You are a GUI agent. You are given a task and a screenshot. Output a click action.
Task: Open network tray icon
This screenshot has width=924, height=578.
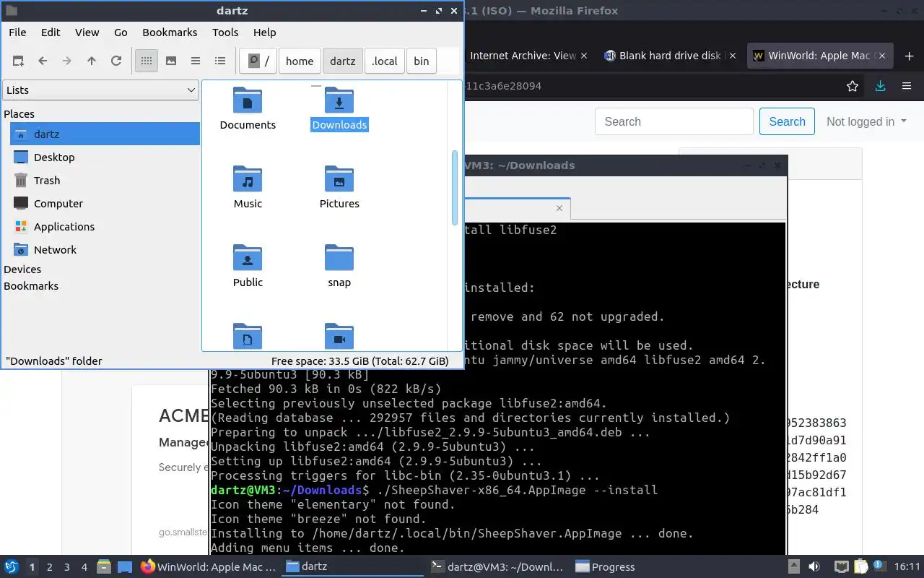tap(841, 567)
